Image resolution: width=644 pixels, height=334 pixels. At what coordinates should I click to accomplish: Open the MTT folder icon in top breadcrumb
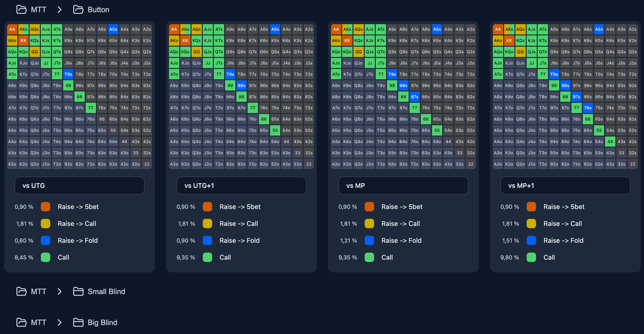click(22, 9)
